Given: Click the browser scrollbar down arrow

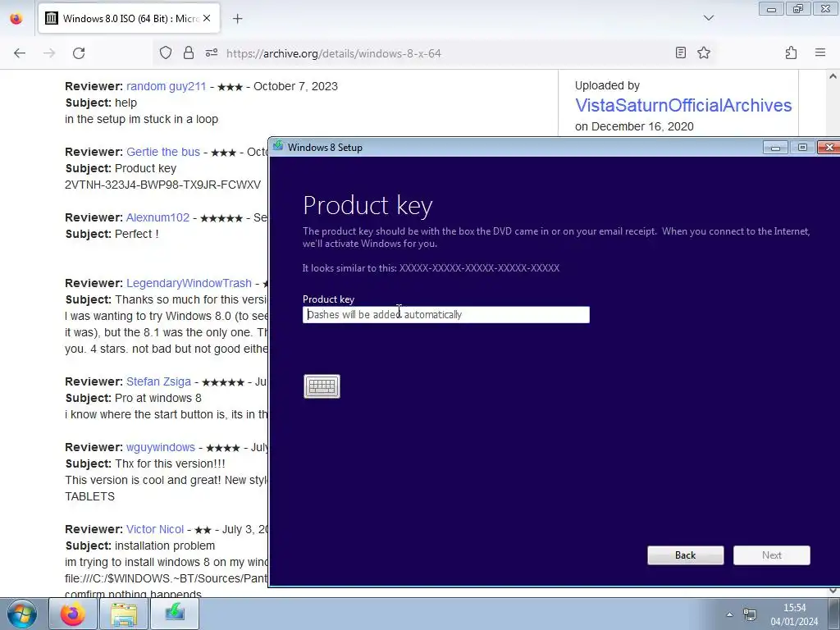Looking at the screenshot, I should click(833, 591).
